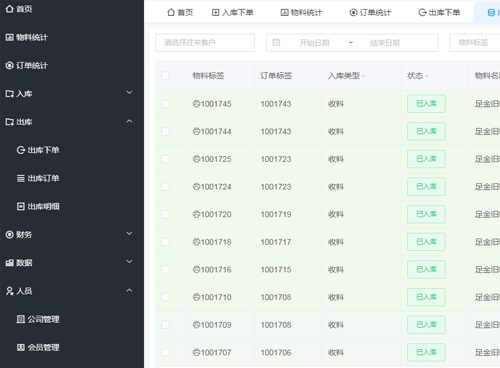Check the row checkbox for 1001724
The image size is (500, 368).
pyautogui.click(x=165, y=187)
